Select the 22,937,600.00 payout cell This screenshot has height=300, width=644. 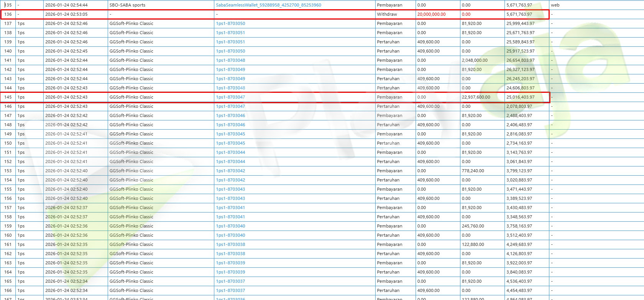476,97
